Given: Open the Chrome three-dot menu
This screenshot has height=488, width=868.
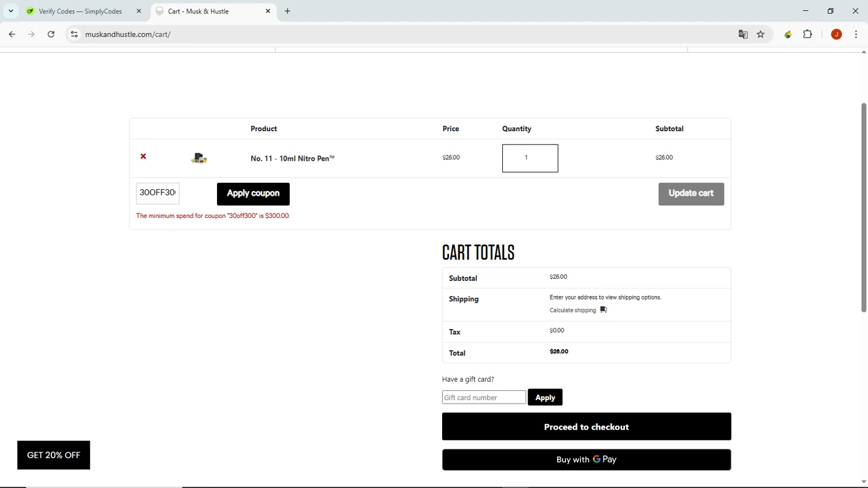Looking at the screenshot, I should (x=856, y=34).
